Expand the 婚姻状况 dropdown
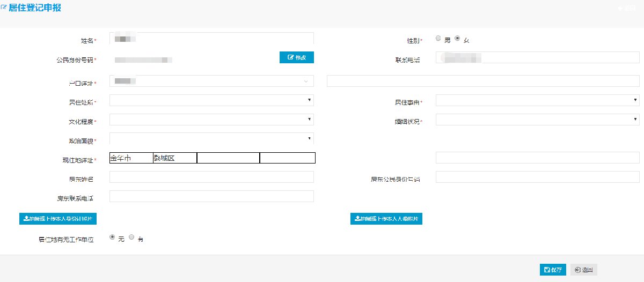Screen dimensions: 644x282 (537, 120)
